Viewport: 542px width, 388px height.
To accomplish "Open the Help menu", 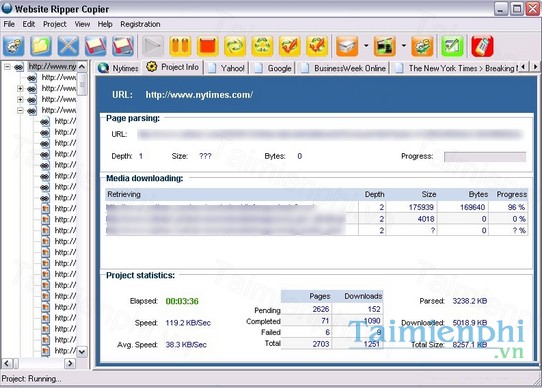I will click(x=105, y=24).
